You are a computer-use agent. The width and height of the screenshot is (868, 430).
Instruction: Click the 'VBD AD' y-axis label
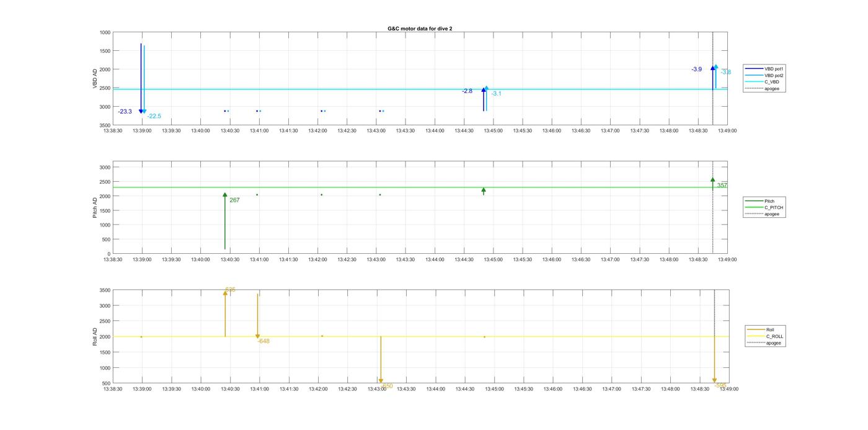[x=95, y=79]
